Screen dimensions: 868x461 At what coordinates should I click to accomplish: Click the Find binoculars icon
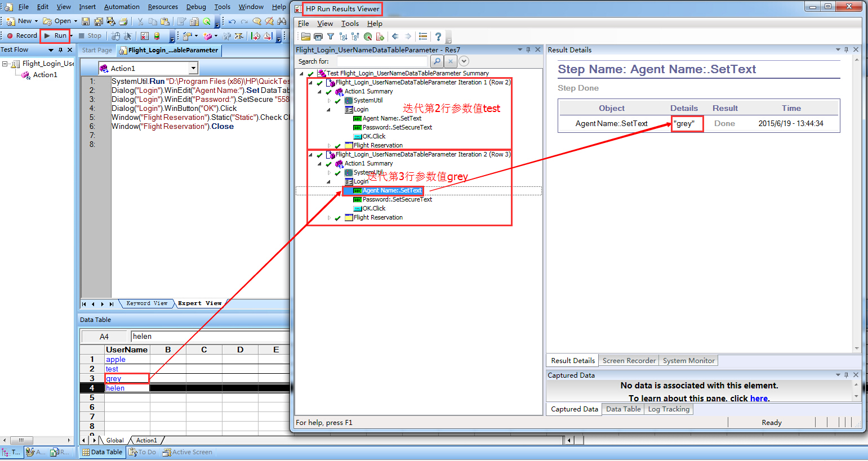(x=282, y=21)
